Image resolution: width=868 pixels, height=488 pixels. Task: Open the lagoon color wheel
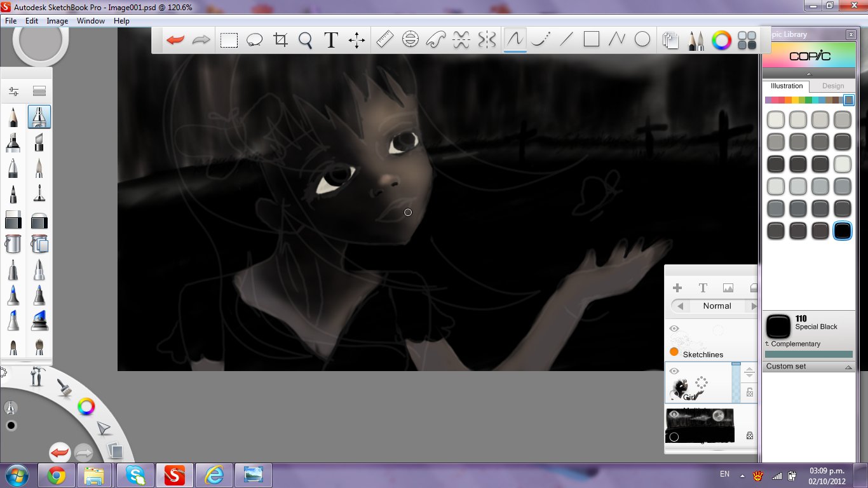86,407
